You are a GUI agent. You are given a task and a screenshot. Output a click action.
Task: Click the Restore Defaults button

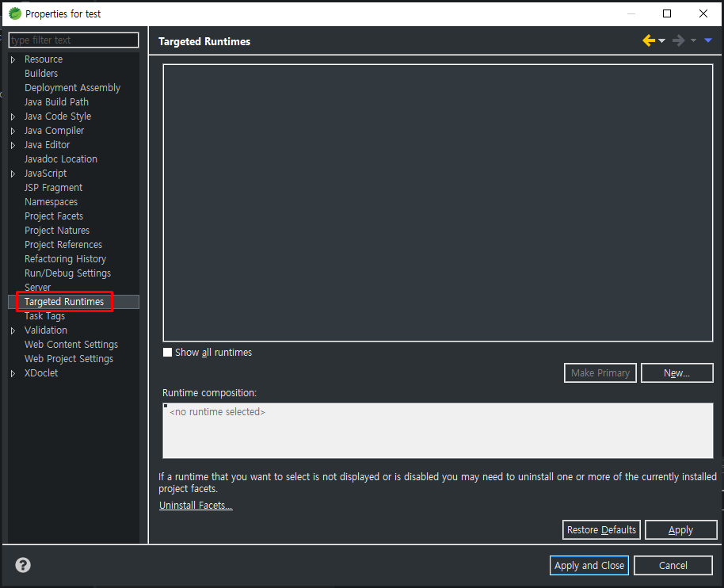click(x=601, y=530)
